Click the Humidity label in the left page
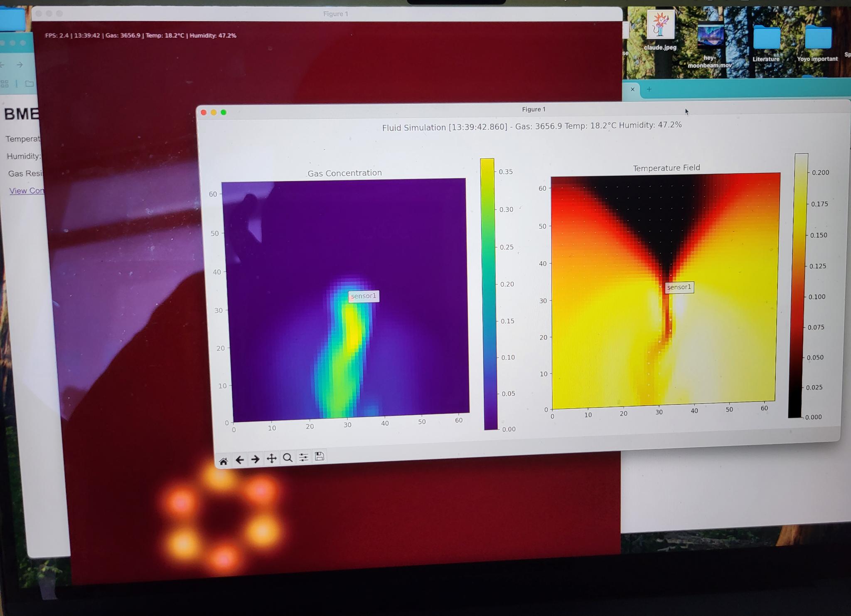Viewport: 851px width, 616px height. point(24,156)
